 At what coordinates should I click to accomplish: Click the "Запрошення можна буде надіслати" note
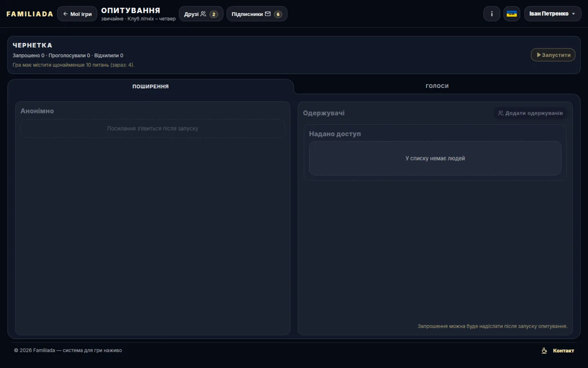[x=492, y=326]
